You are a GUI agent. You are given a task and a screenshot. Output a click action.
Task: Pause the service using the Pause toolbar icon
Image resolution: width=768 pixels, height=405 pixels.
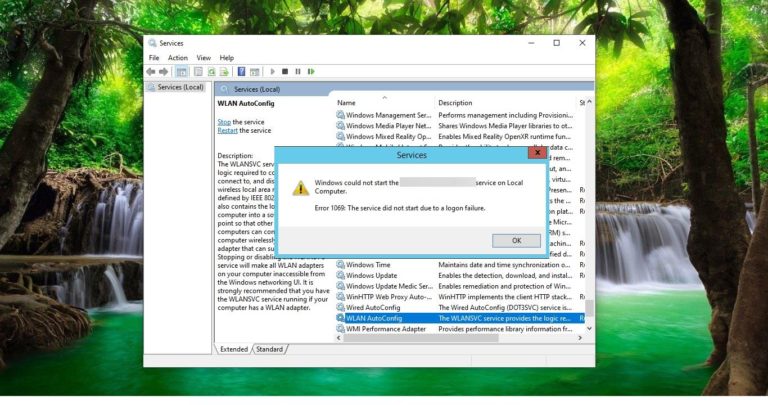pyautogui.click(x=298, y=71)
